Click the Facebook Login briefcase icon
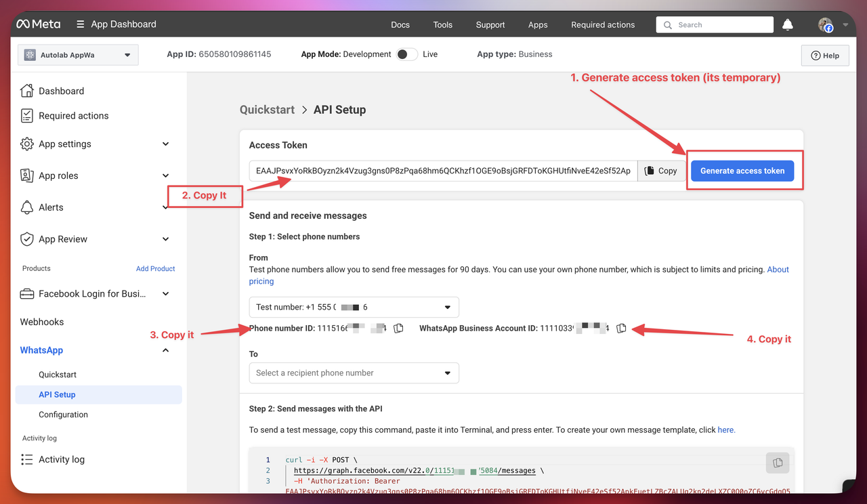The image size is (867, 504). tap(27, 294)
